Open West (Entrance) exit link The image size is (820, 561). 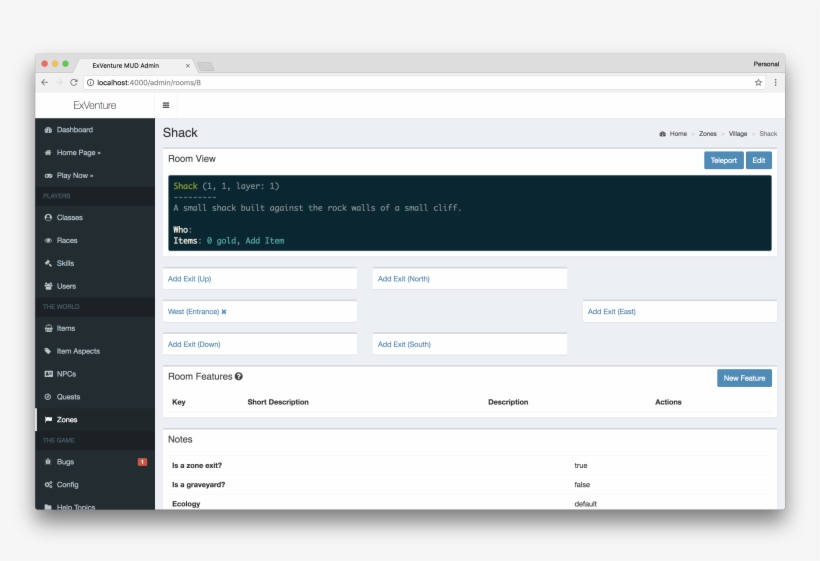(193, 312)
